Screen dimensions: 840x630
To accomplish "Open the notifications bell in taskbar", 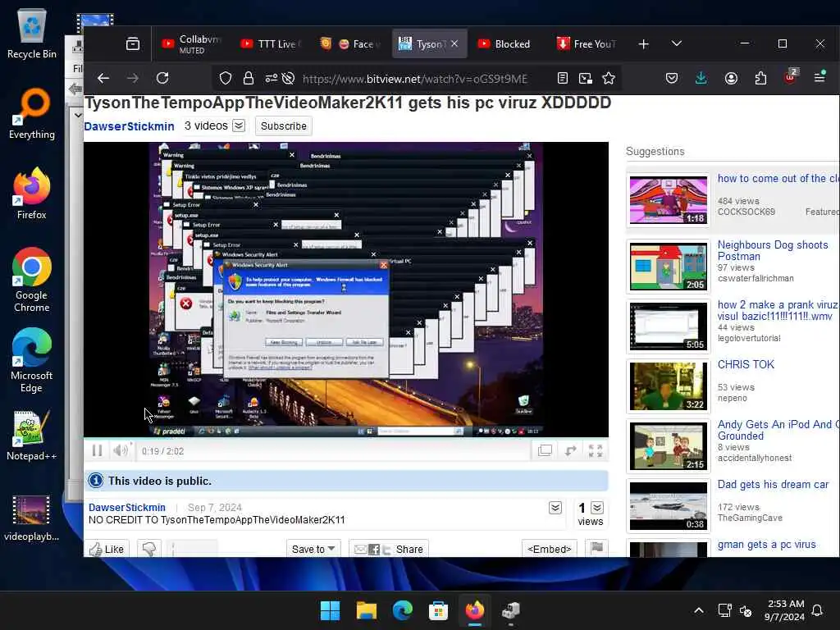I will pos(818,610).
